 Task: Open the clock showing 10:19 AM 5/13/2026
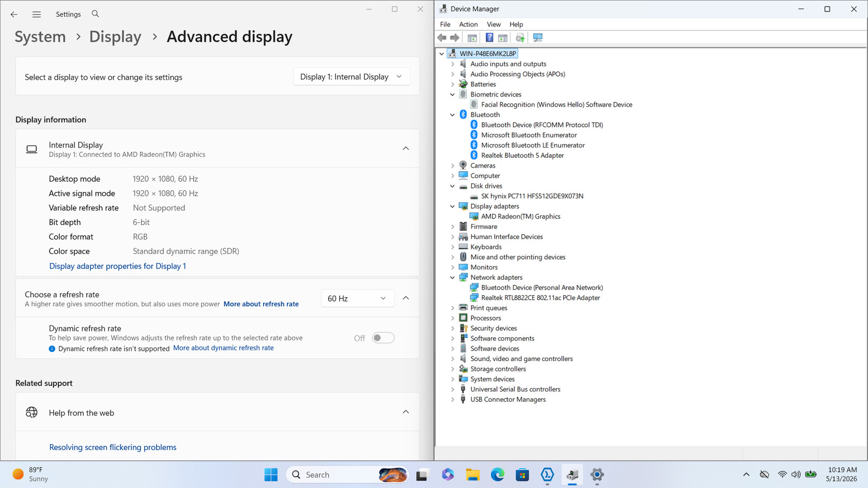pyautogui.click(x=842, y=474)
